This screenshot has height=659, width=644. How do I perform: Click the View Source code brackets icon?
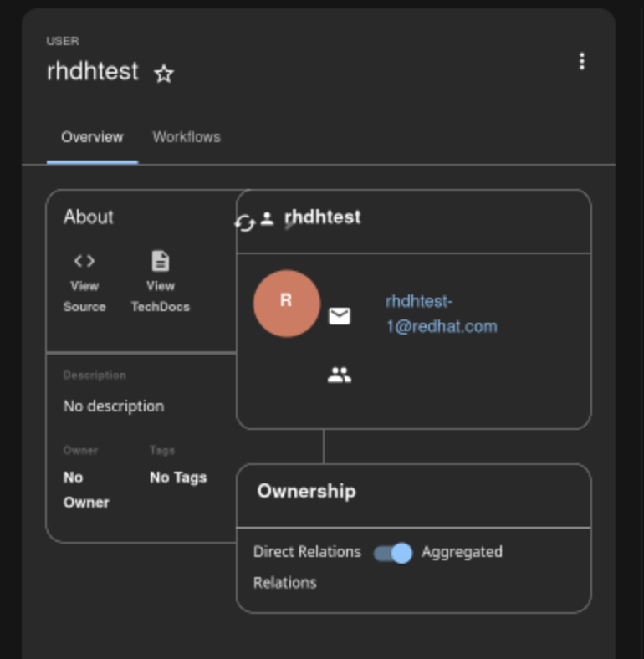84,261
